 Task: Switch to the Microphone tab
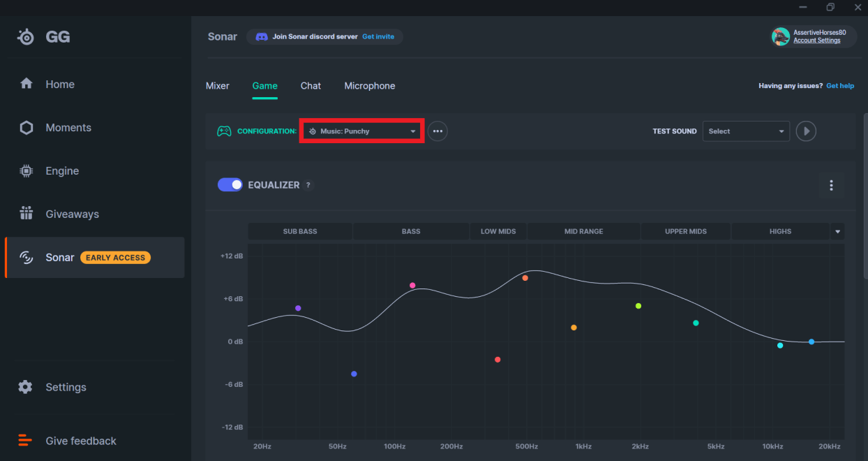369,85
